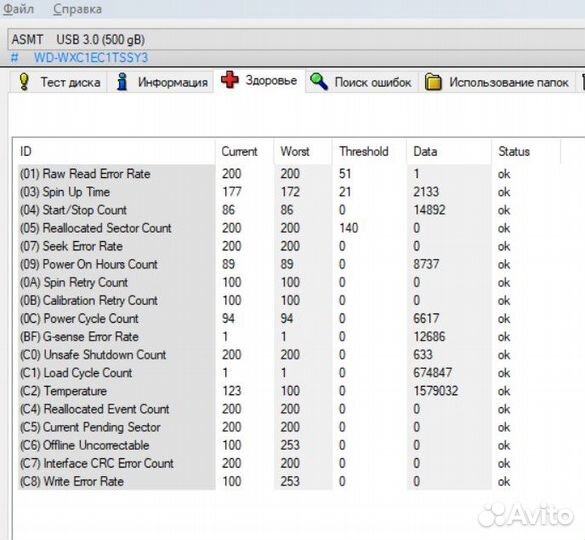Click the WD-WXC1EC1TSSY3 serial number link
This screenshot has height=540, width=585.
click(x=91, y=58)
